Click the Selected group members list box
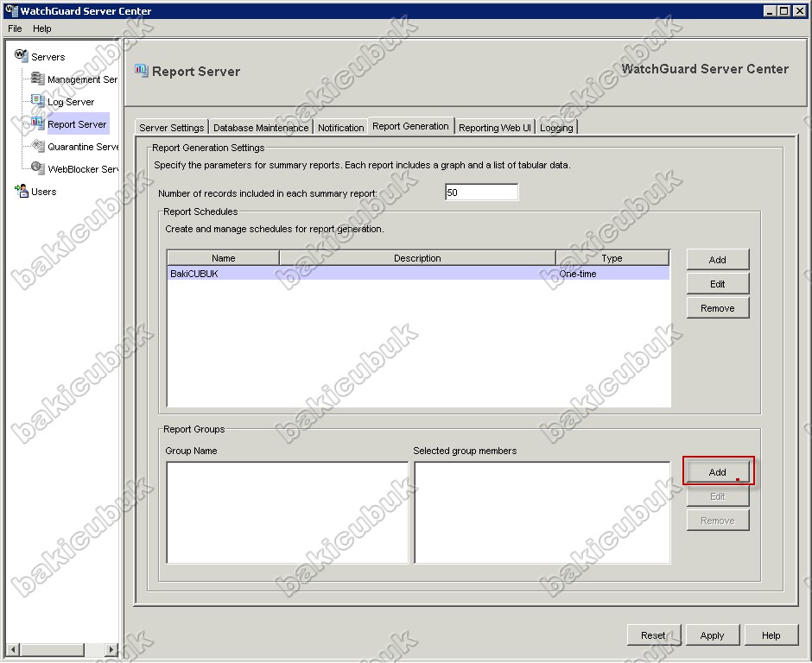This screenshot has height=663, width=812. click(x=542, y=513)
